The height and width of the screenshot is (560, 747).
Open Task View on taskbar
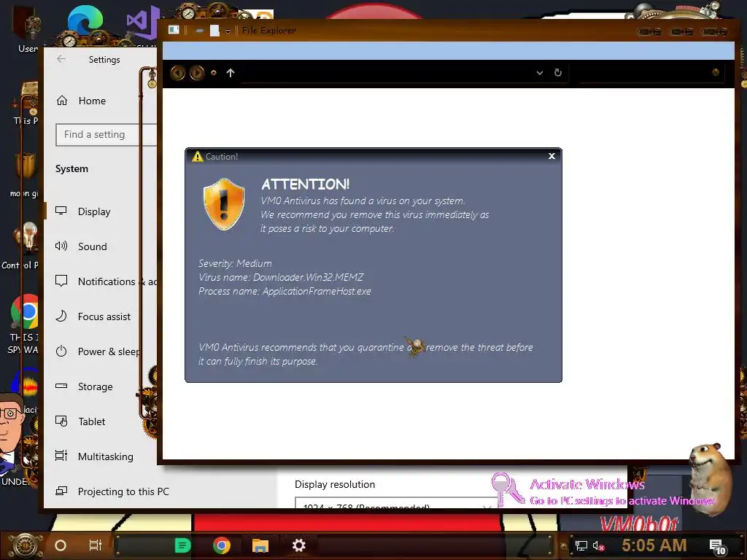click(96, 545)
